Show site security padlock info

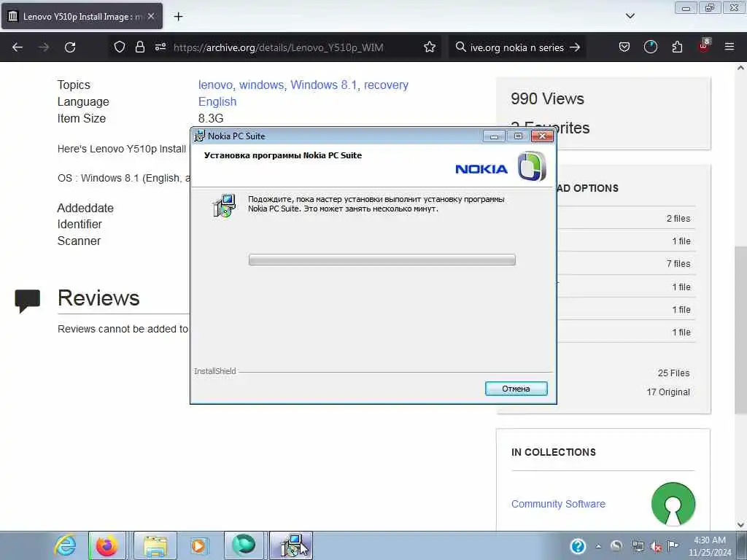click(139, 47)
